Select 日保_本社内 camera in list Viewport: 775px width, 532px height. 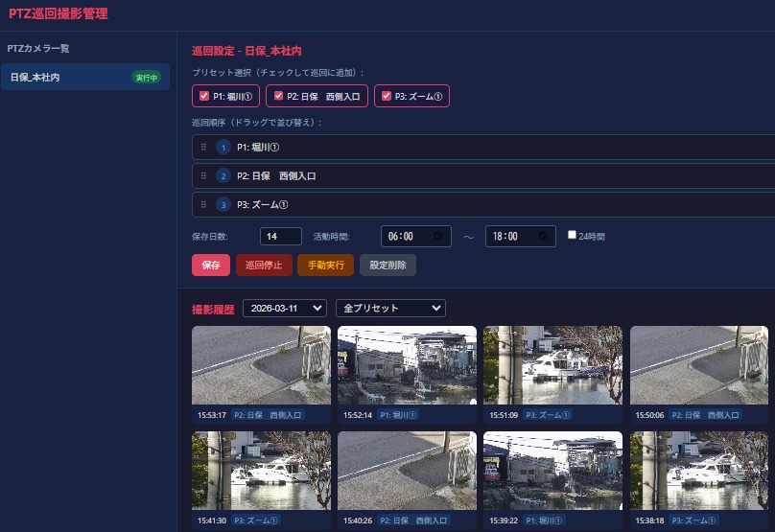tap(85, 77)
